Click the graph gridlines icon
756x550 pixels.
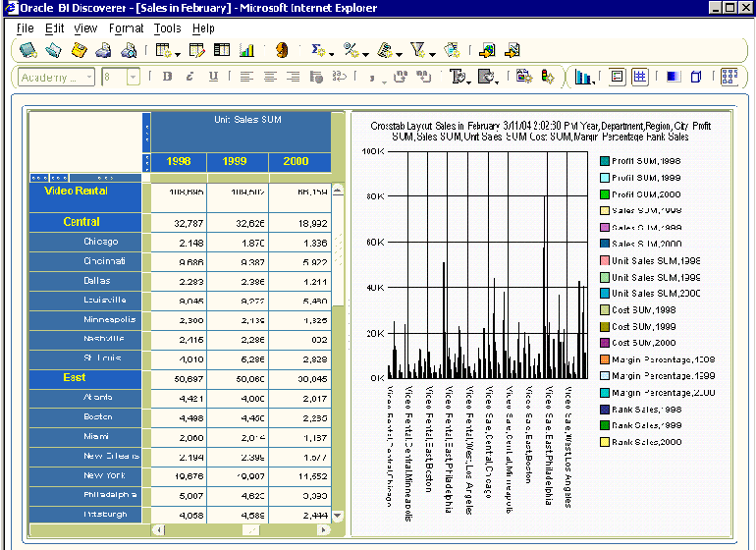[x=639, y=77]
